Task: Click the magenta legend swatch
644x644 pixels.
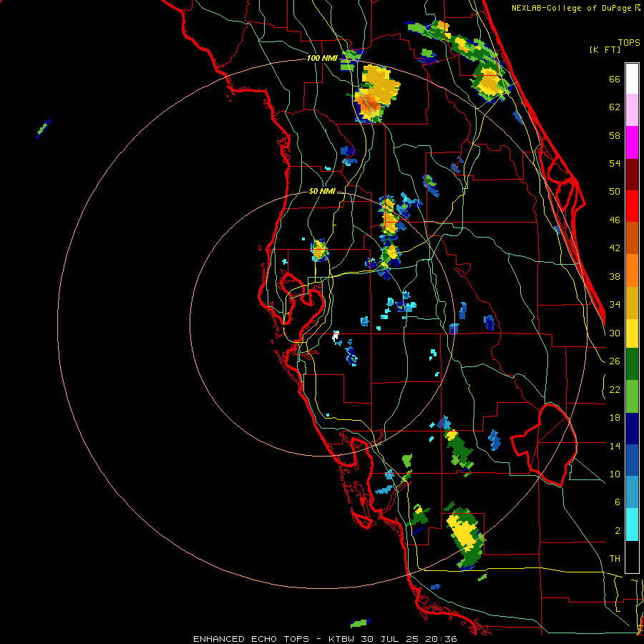Action: [x=632, y=142]
